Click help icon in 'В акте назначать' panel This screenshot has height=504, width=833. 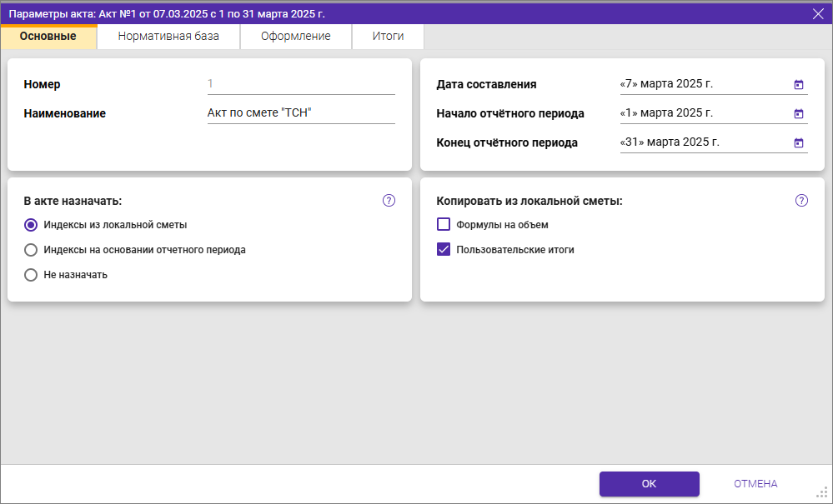coord(389,201)
